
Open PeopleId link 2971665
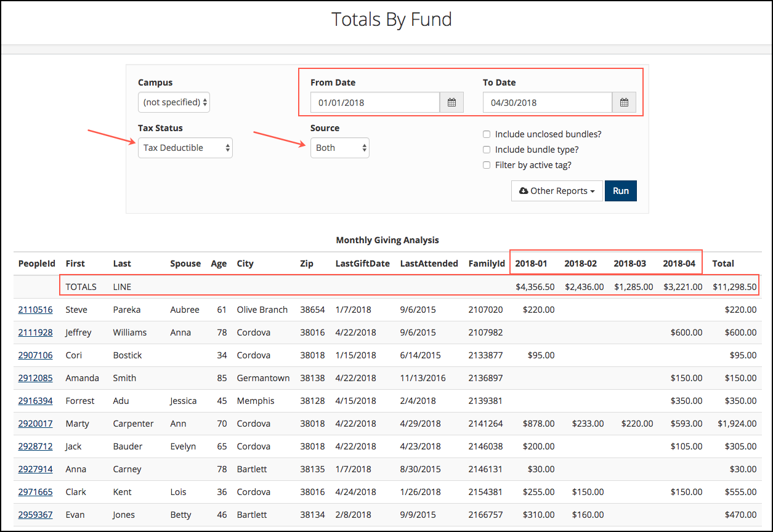35,492
